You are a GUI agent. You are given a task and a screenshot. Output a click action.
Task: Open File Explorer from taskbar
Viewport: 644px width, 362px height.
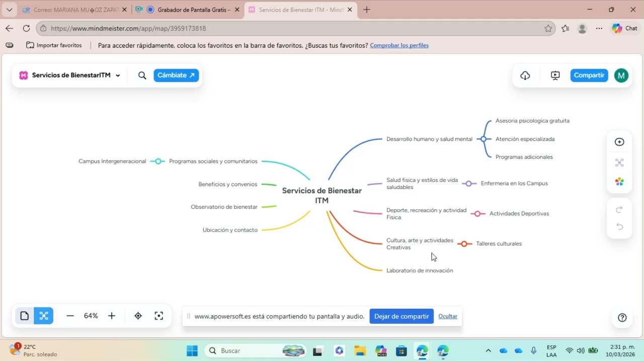[x=360, y=351]
